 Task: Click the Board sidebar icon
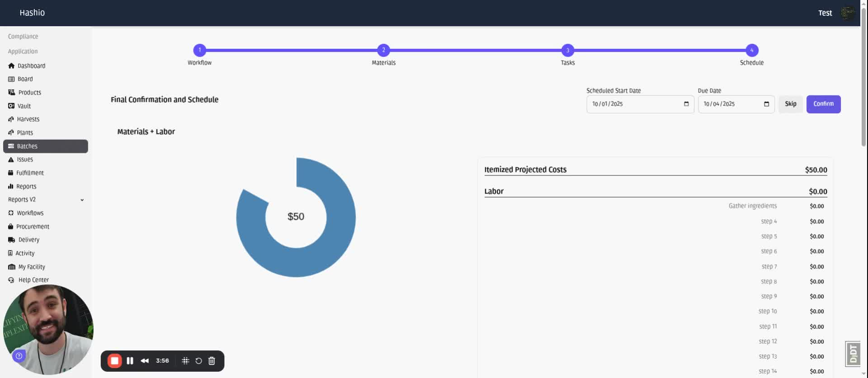pyautogui.click(x=11, y=79)
